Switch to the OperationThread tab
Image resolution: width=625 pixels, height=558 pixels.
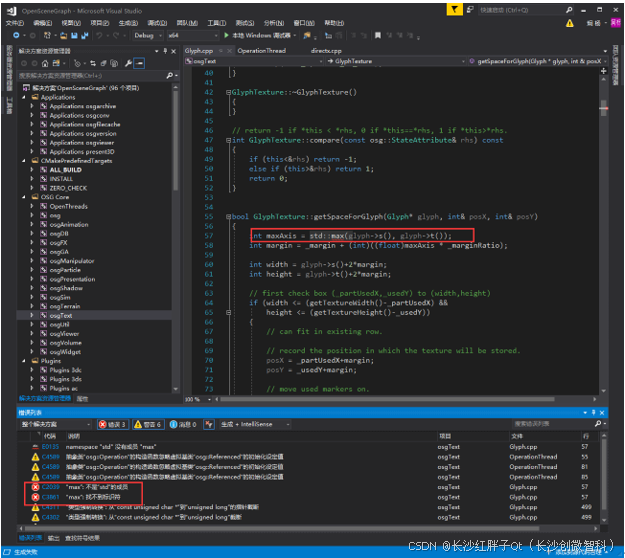pos(261,50)
